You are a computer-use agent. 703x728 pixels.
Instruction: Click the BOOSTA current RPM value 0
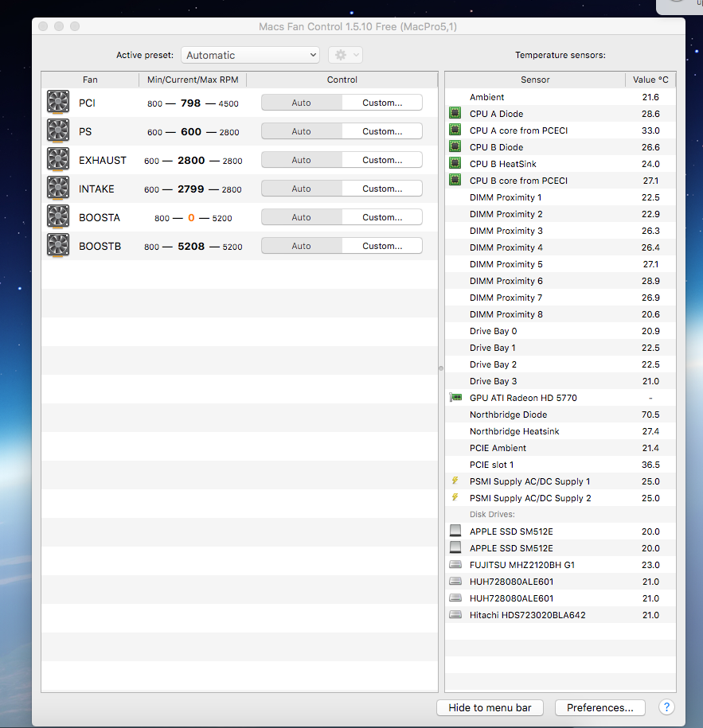click(x=191, y=218)
